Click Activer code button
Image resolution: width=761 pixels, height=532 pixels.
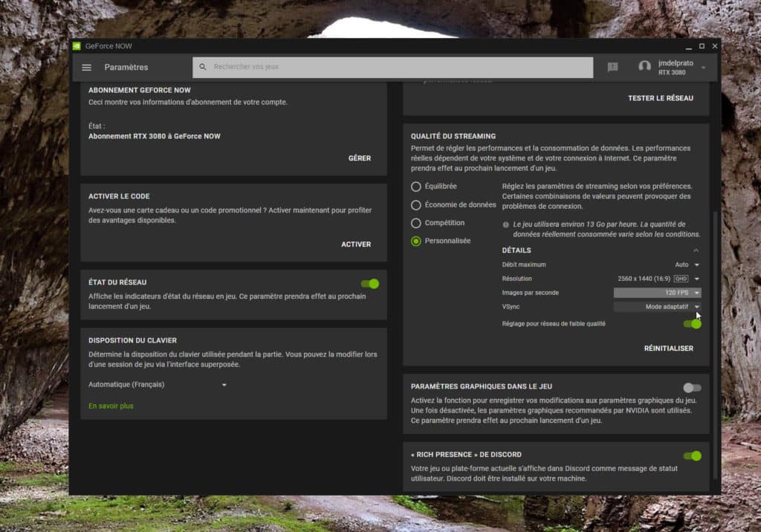click(356, 244)
